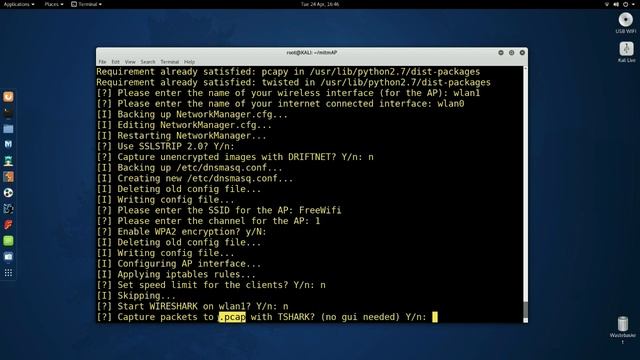Click 'Requirement already satisfied: pcapy' line
640x360 pixels.
click(288, 72)
